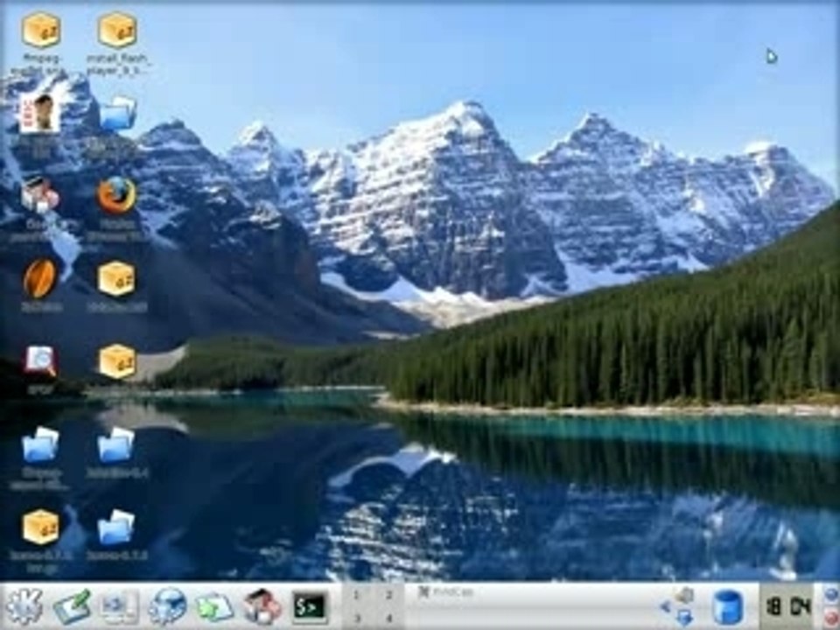The width and height of the screenshot is (840, 630).
Task: Open the ffmpeg package on the desktop
Action: (x=41, y=30)
